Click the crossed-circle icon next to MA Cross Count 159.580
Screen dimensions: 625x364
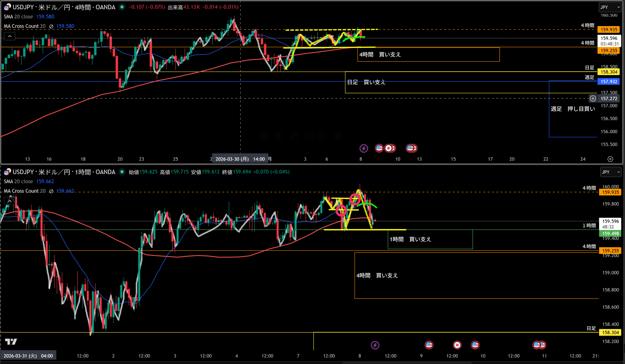tap(51, 26)
